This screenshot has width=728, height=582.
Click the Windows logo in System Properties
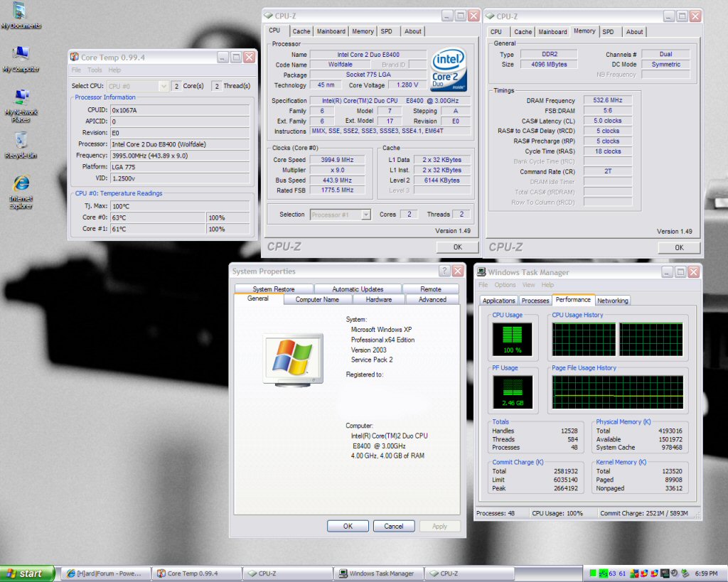[292, 359]
